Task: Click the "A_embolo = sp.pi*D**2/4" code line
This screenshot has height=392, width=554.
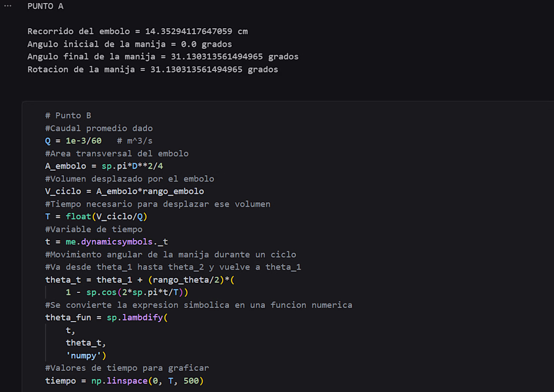Action: click(x=104, y=166)
